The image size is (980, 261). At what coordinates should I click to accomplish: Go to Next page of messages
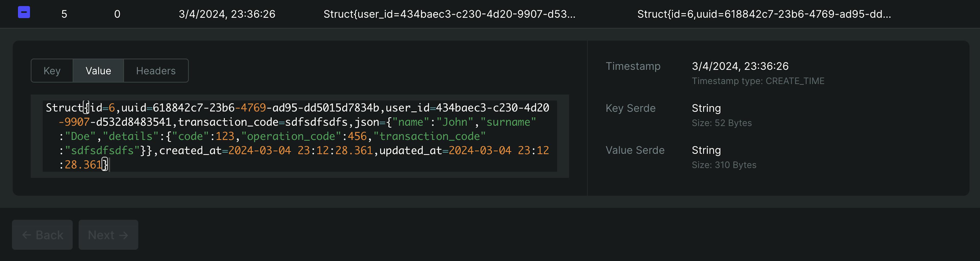[x=108, y=235]
